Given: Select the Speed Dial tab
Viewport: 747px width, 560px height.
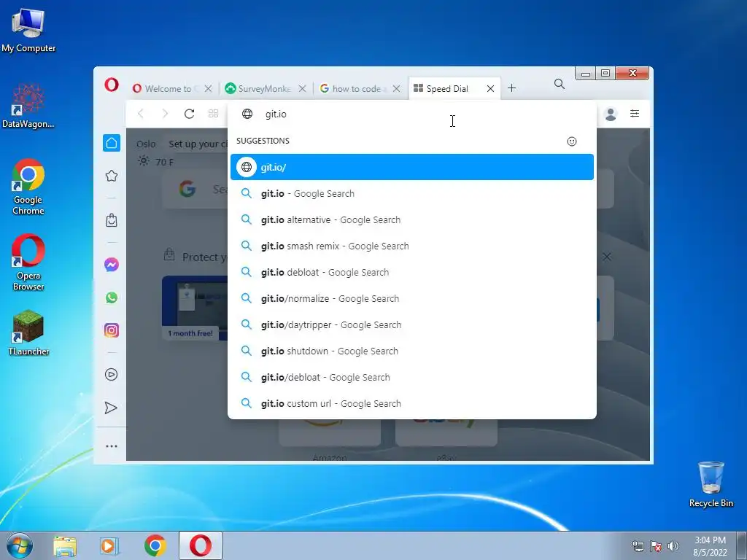Looking at the screenshot, I should point(447,88).
